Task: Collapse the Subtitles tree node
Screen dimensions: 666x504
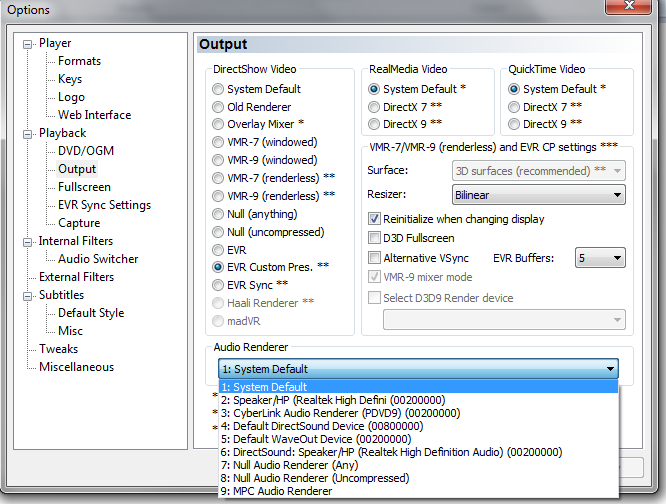Action: click(x=28, y=296)
